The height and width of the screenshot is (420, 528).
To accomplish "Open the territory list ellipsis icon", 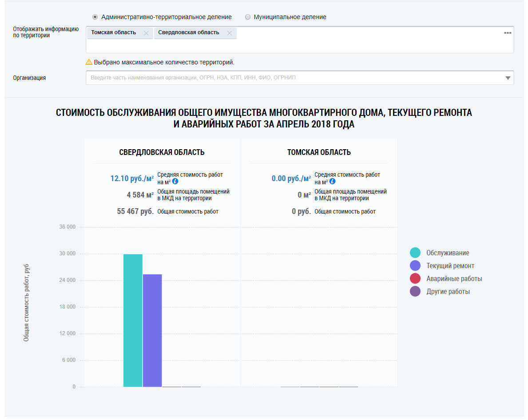I will 508,33.
